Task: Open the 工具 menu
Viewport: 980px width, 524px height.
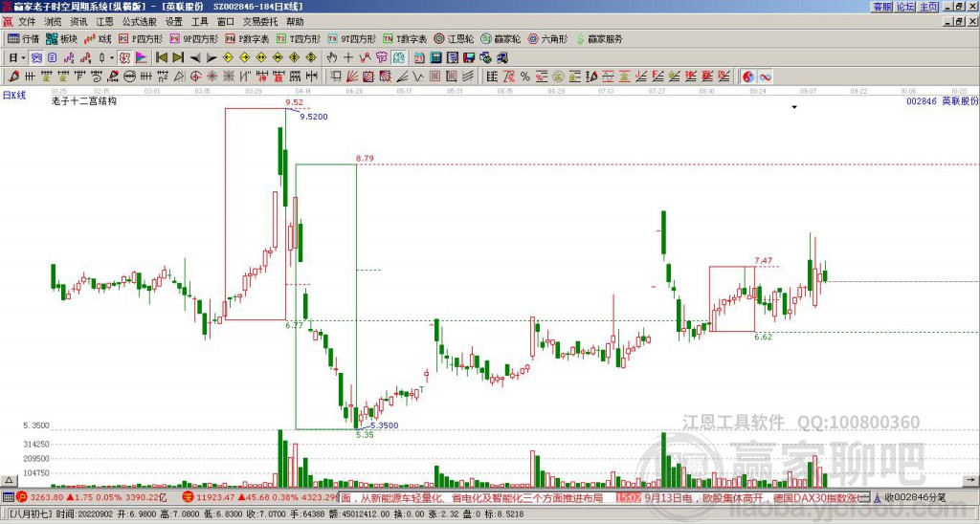Action: pyautogui.click(x=199, y=22)
